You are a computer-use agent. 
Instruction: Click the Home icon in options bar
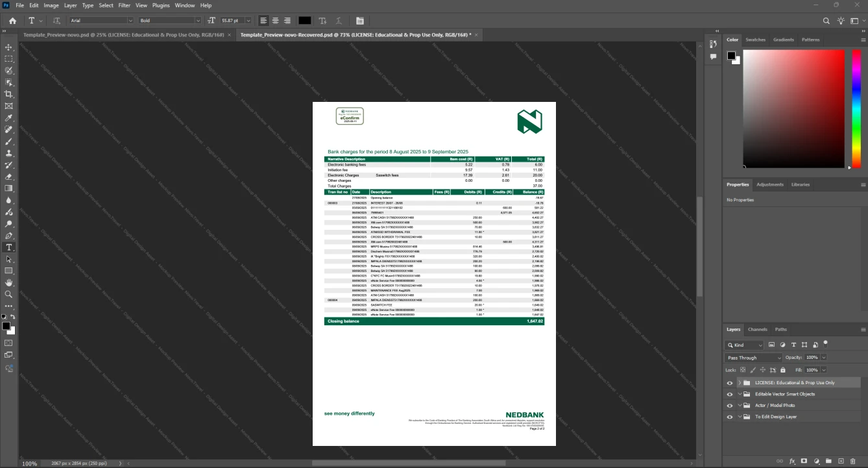[12, 21]
